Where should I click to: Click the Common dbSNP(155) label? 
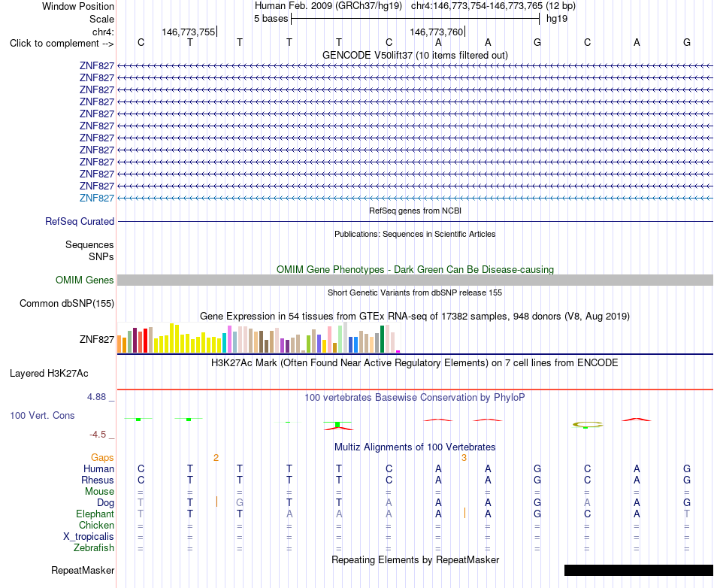coord(66,303)
